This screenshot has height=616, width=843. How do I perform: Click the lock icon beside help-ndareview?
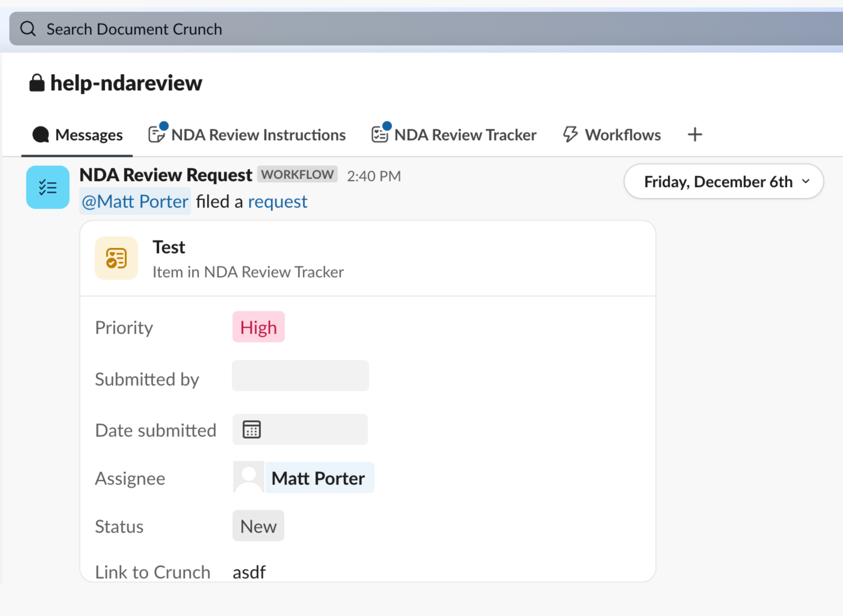(37, 82)
